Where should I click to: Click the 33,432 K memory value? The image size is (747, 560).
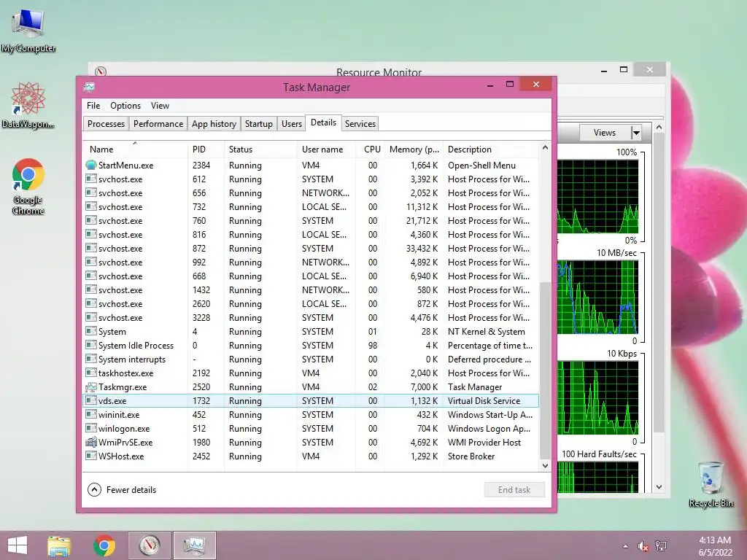421,249
